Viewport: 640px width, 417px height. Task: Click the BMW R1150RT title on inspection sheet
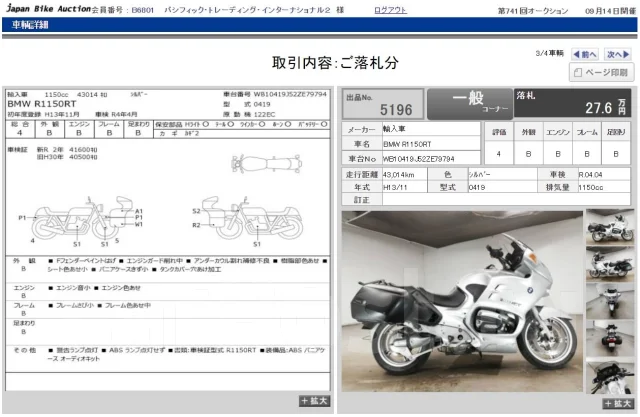(x=42, y=104)
